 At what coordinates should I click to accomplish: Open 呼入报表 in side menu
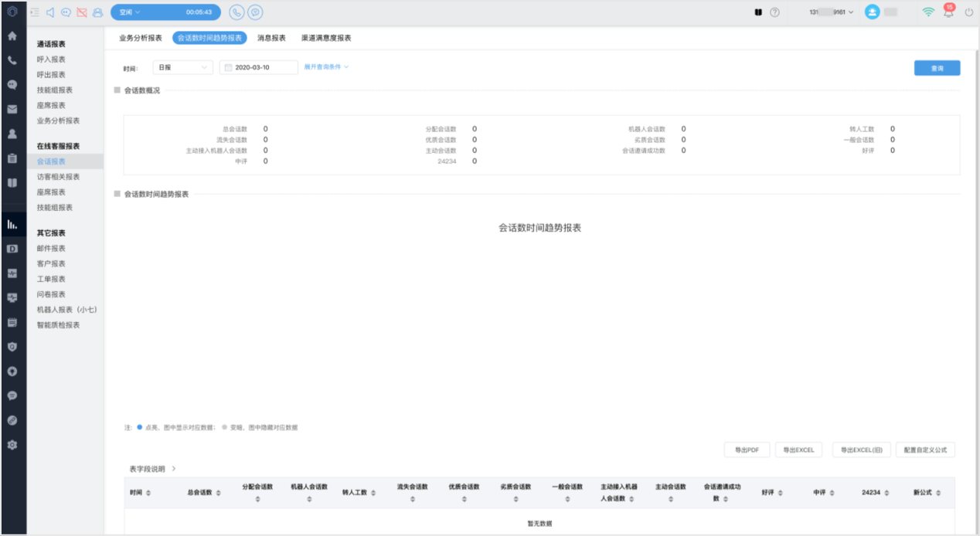[x=52, y=59]
